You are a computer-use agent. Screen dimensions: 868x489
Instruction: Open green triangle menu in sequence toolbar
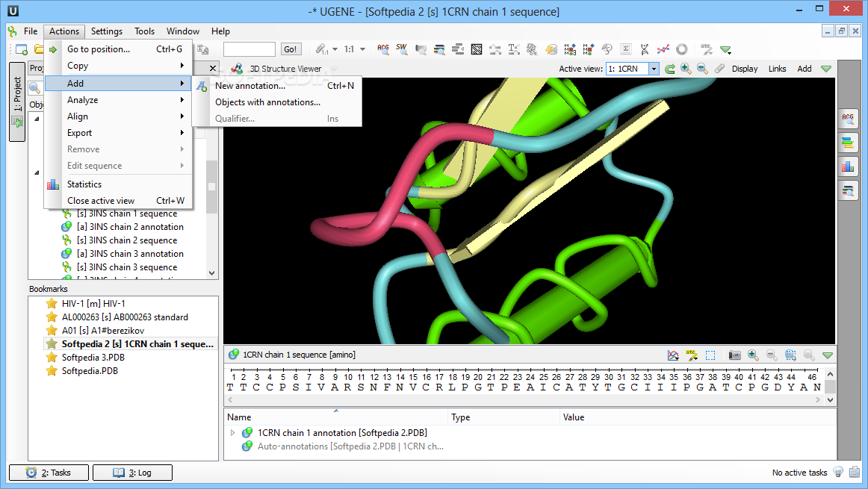828,355
